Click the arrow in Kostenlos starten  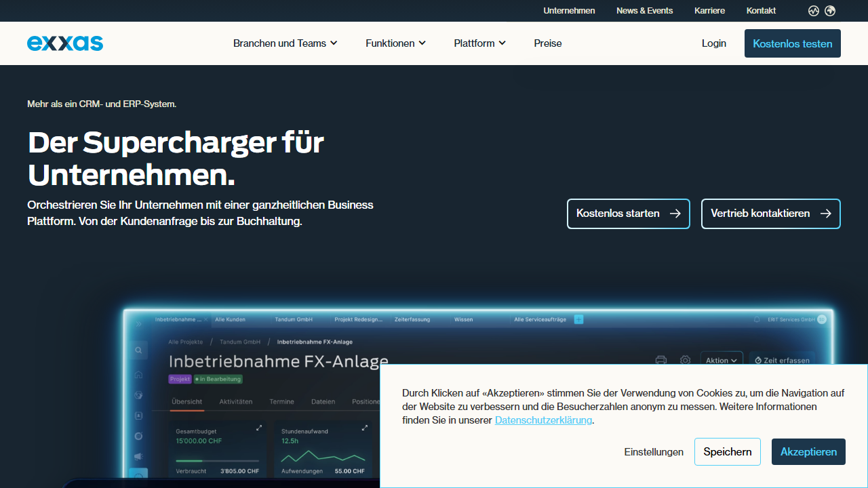[x=675, y=213]
